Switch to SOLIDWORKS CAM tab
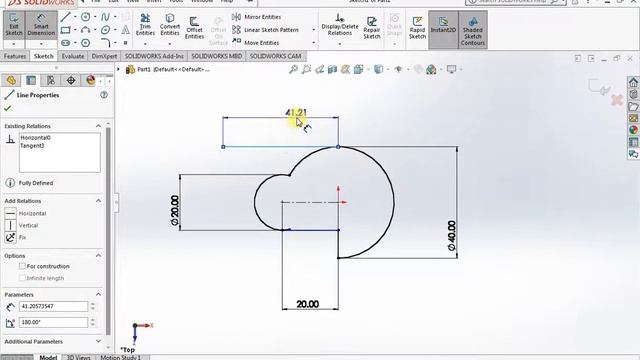The width and height of the screenshot is (640, 360). (x=276, y=56)
